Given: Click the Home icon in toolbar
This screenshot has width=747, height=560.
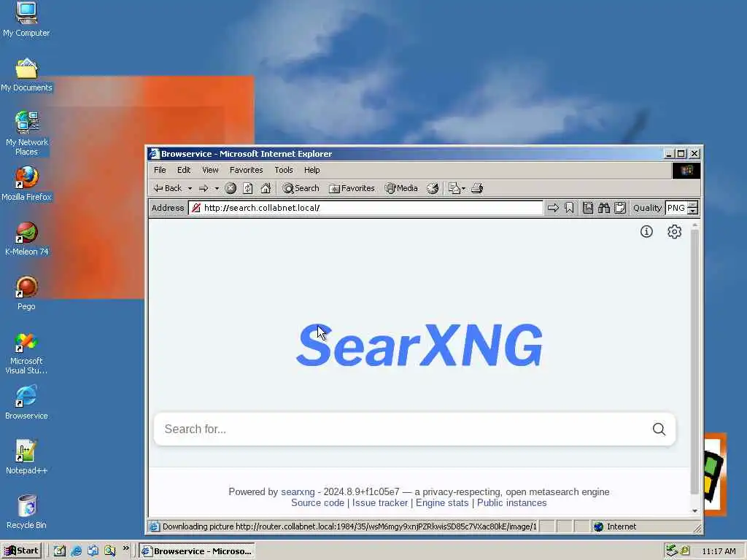Looking at the screenshot, I should pyautogui.click(x=266, y=189).
